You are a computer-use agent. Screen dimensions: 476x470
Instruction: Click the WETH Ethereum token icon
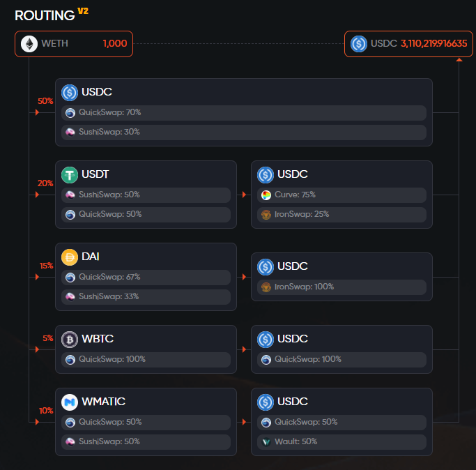pyautogui.click(x=29, y=44)
